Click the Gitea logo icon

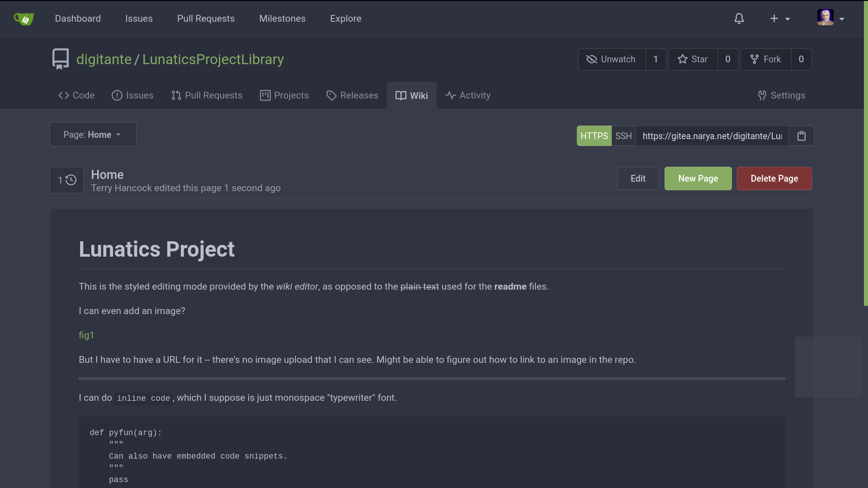click(24, 19)
